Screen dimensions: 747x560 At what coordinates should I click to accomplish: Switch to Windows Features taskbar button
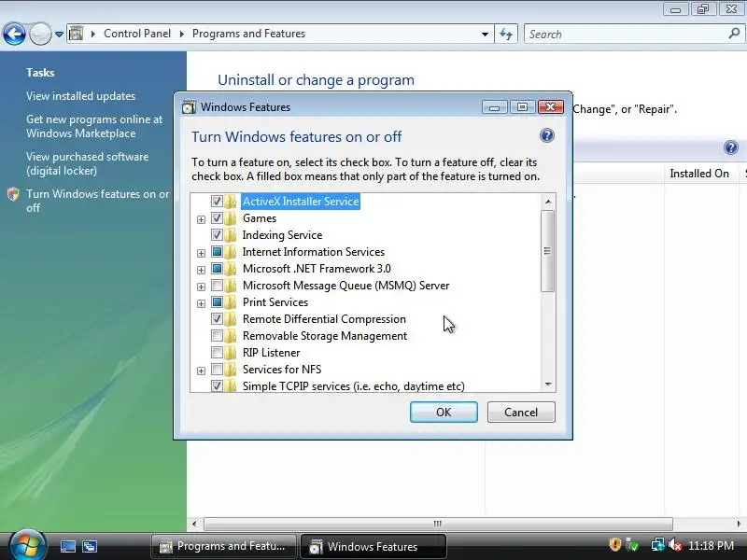pos(373,546)
